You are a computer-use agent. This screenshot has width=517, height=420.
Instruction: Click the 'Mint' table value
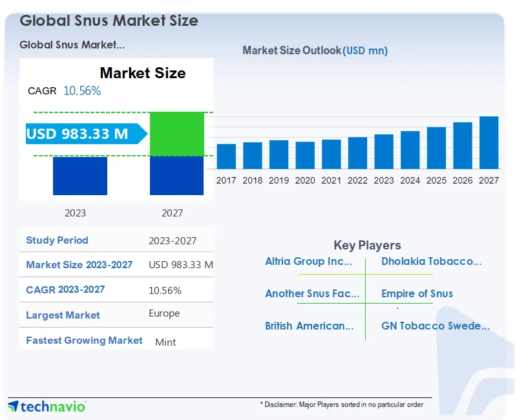pos(165,342)
